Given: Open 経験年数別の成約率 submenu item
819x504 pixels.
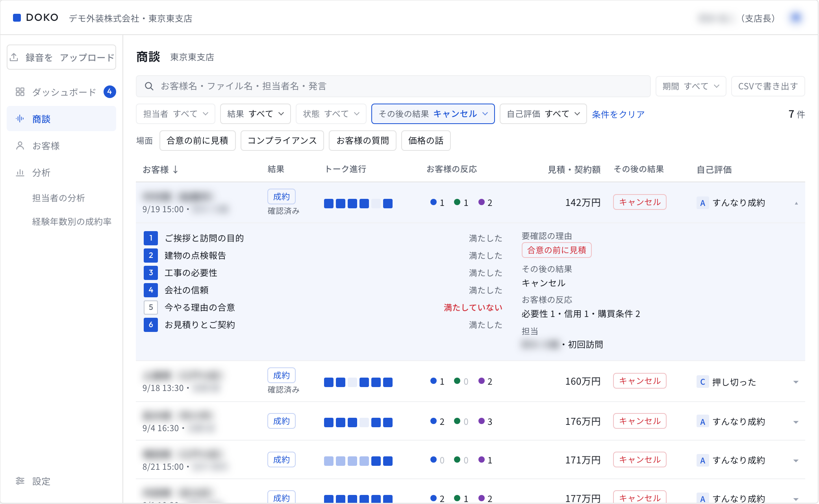Looking at the screenshot, I should (x=72, y=222).
